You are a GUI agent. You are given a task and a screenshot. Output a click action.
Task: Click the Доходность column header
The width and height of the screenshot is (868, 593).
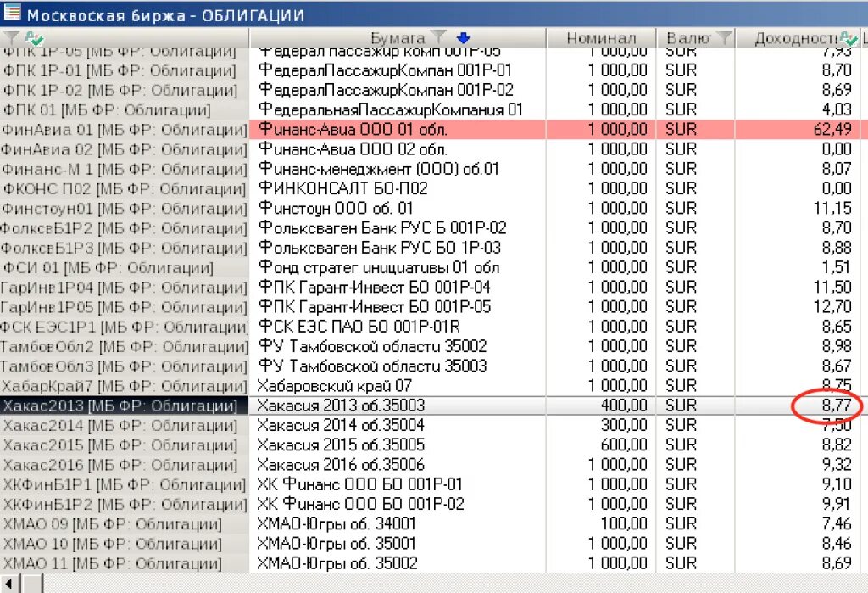(797, 37)
